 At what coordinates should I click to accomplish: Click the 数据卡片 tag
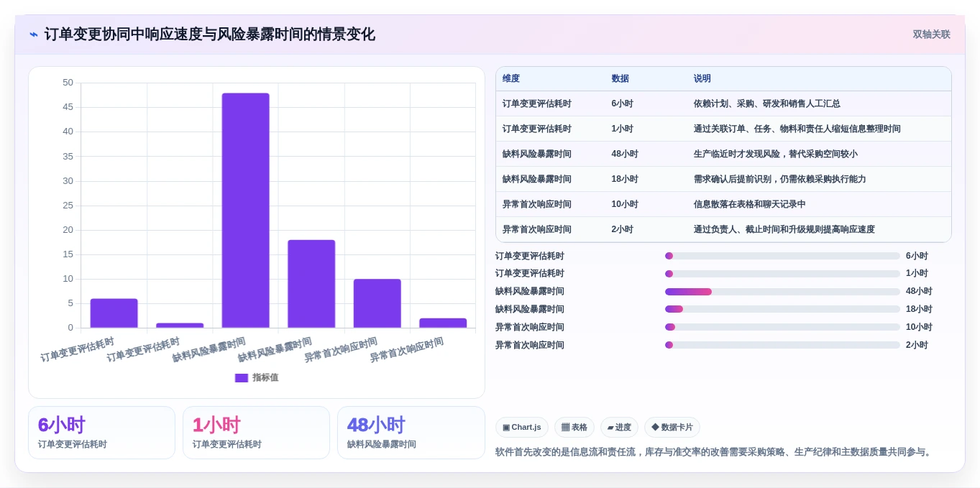672,428
